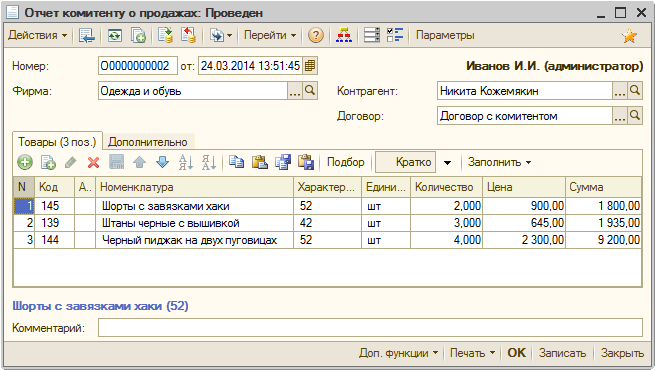Click the move row down arrow icon
Viewport: 655px width, 370px height.
click(x=162, y=162)
